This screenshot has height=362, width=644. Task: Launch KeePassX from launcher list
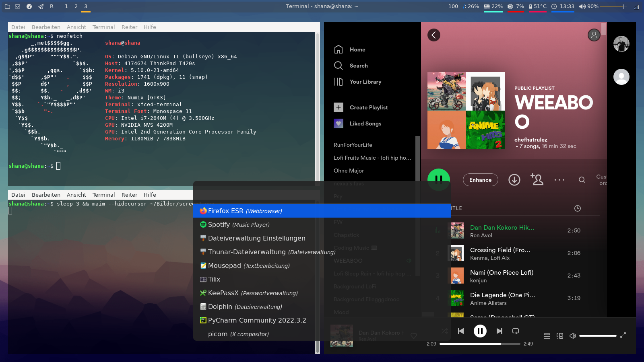(x=322, y=293)
